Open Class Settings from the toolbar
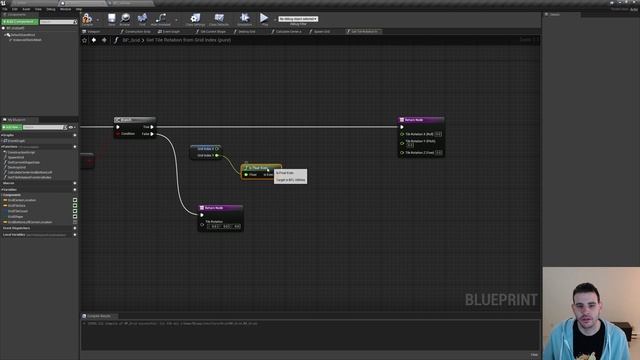640x360 pixels. click(195, 19)
